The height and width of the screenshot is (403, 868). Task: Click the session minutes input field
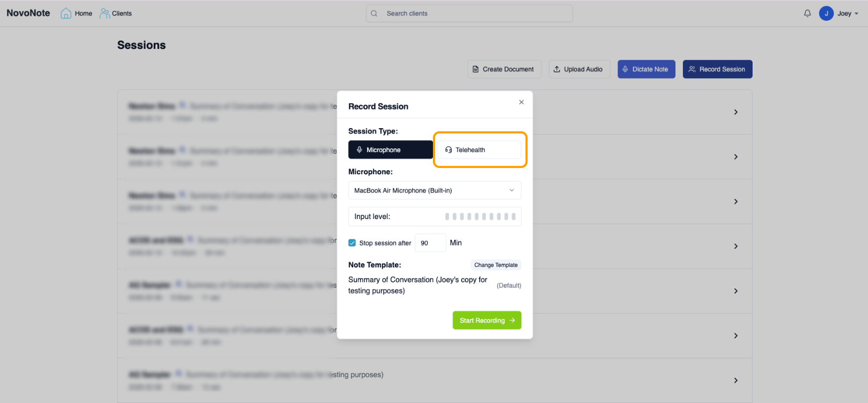pyautogui.click(x=430, y=243)
